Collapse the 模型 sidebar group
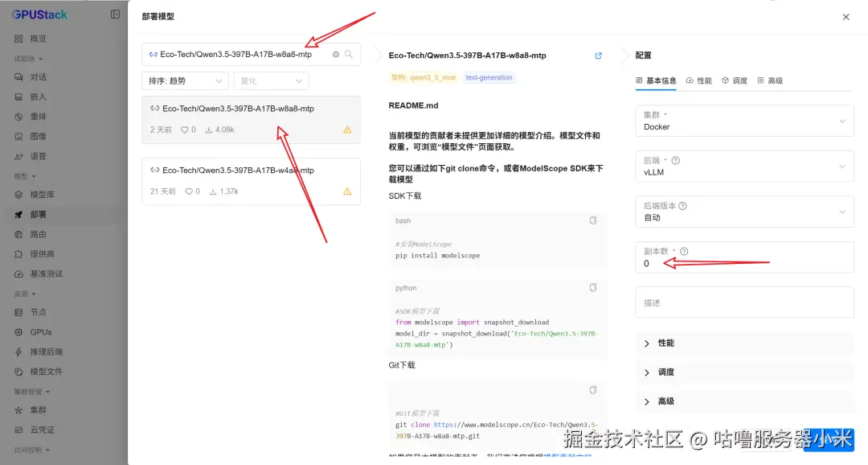868x465 pixels. point(24,176)
